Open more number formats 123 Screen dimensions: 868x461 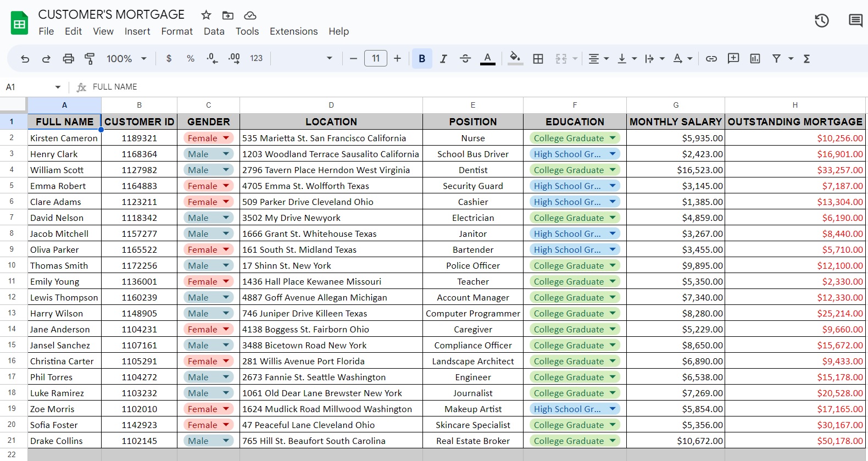(256, 59)
